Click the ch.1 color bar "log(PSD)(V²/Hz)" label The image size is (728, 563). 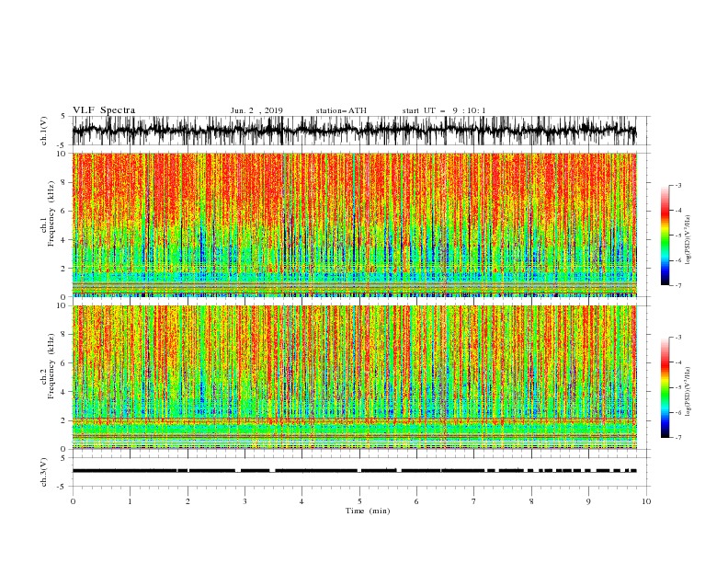(x=688, y=240)
